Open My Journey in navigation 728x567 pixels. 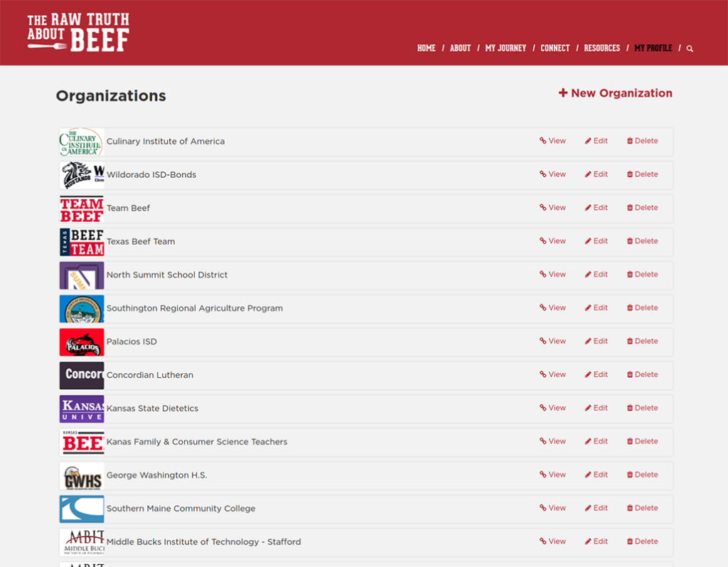point(505,48)
